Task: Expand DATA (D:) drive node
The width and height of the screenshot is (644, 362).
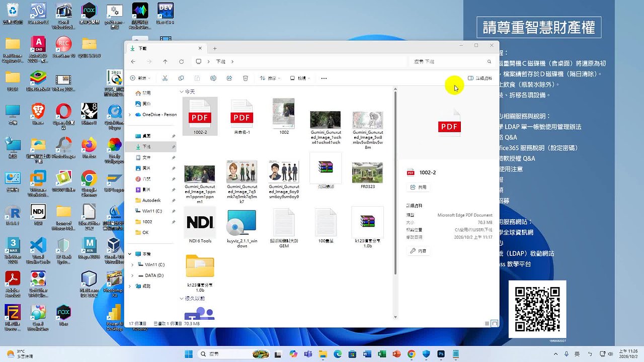Action: [133, 276]
